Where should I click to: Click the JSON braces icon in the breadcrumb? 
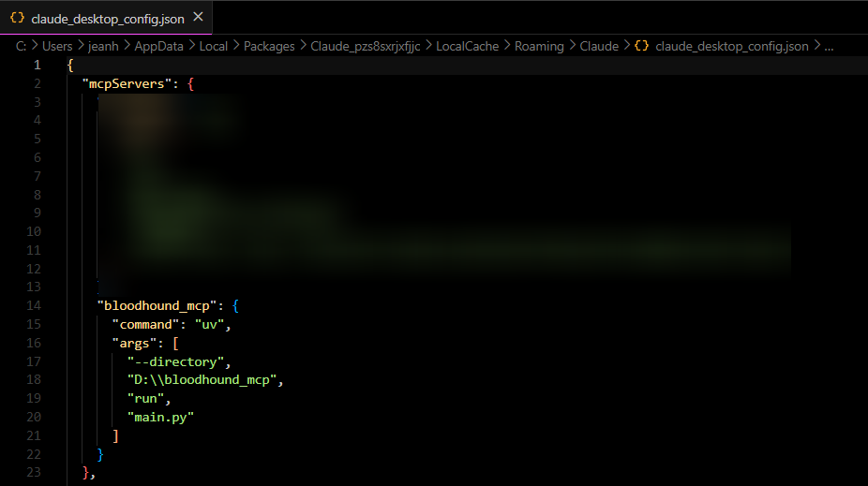[x=641, y=46]
